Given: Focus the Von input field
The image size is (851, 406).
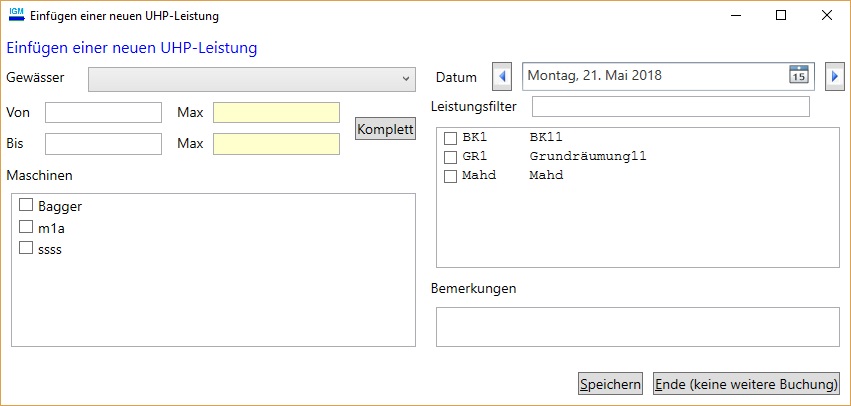Looking at the screenshot, I should point(103,112).
